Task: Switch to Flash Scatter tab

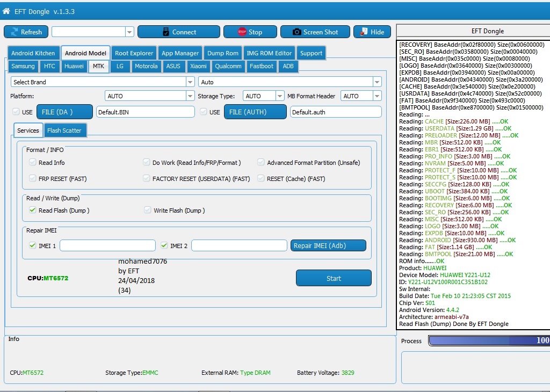Action: coord(64,130)
